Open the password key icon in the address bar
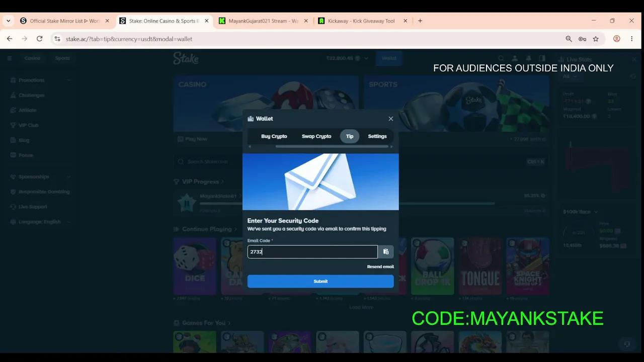 pos(582,39)
